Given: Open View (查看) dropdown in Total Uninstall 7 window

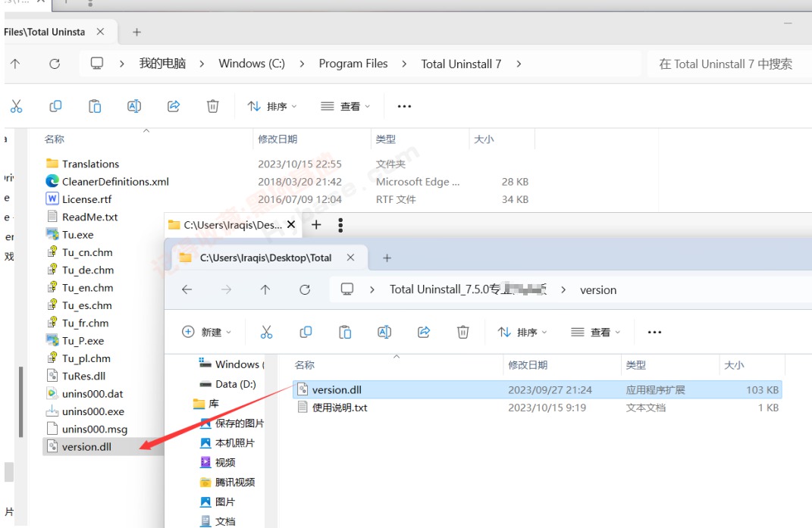Looking at the screenshot, I should pos(346,106).
